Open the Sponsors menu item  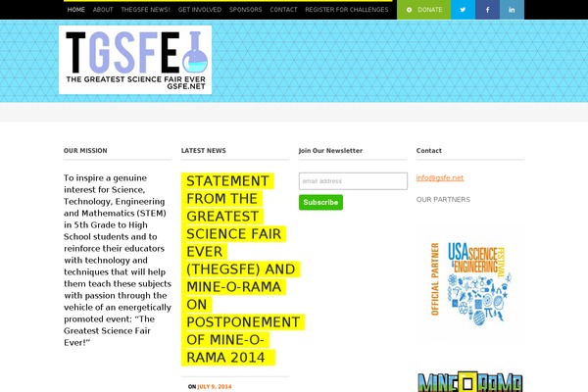(246, 10)
